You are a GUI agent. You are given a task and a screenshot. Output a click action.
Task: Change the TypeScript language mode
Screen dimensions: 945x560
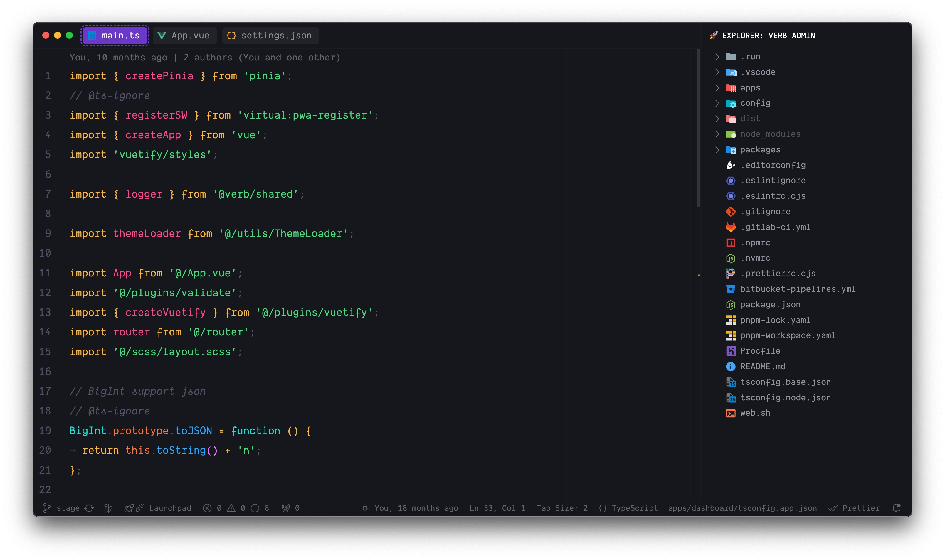click(x=629, y=508)
